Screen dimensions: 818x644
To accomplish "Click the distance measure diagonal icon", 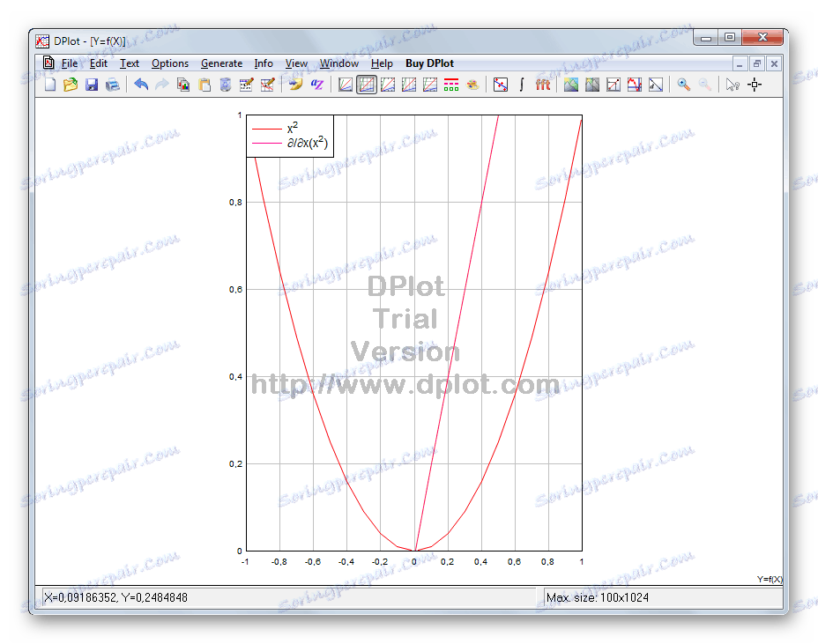I will point(656,85).
